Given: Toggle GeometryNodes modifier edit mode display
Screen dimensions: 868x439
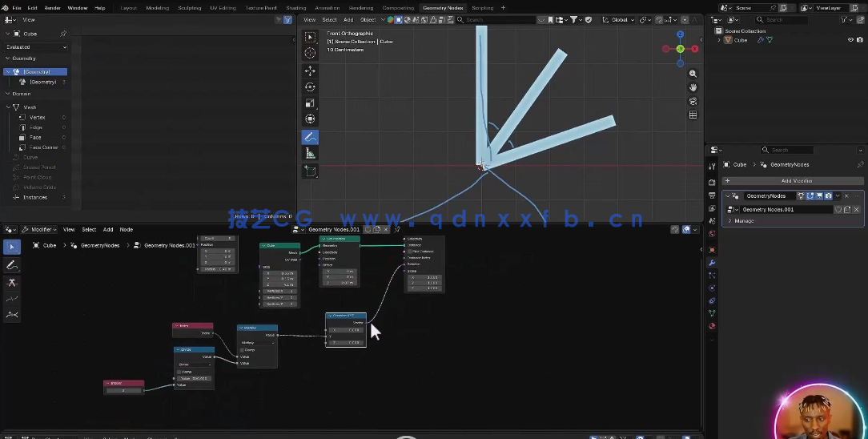Looking at the screenshot, I should pos(810,196).
